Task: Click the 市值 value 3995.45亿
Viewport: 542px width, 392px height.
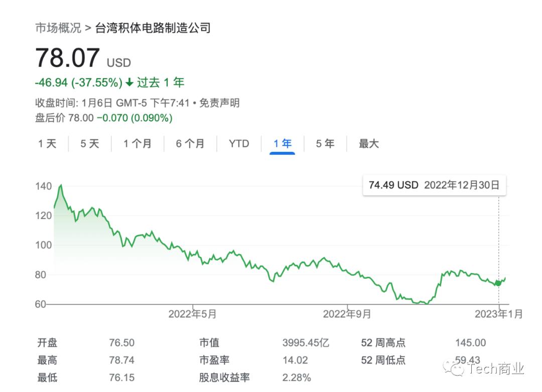Action: (x=306, y=342)
